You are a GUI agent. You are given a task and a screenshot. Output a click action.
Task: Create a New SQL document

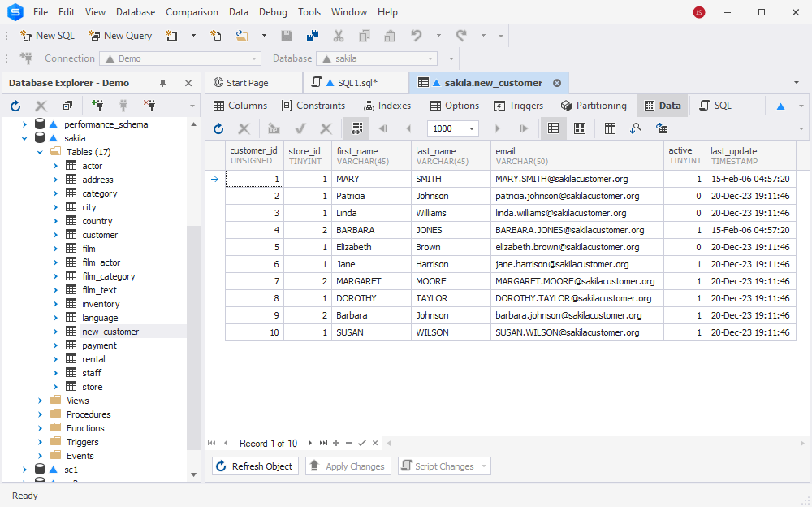pyautogui.click(x=47, y=35)
